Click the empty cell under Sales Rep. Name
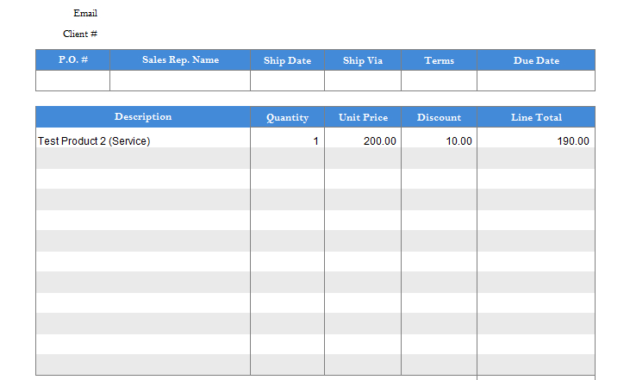This screenshot has height=380, width=630. (x=180, y=81)
